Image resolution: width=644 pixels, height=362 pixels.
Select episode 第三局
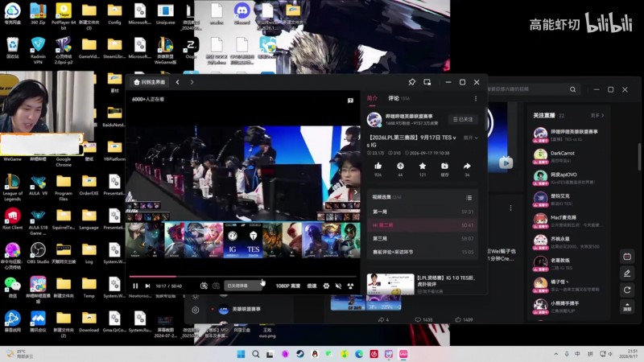423,238
